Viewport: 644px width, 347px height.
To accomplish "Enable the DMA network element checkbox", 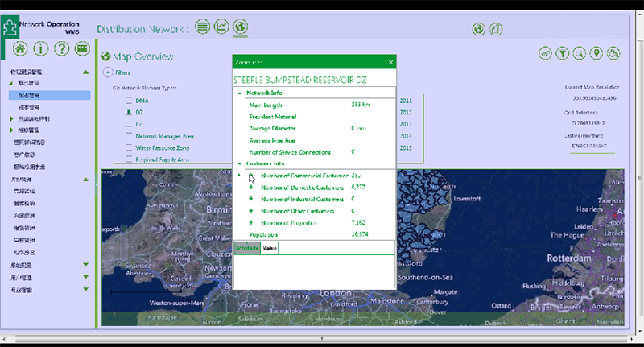I will click(x=129, y=101).
